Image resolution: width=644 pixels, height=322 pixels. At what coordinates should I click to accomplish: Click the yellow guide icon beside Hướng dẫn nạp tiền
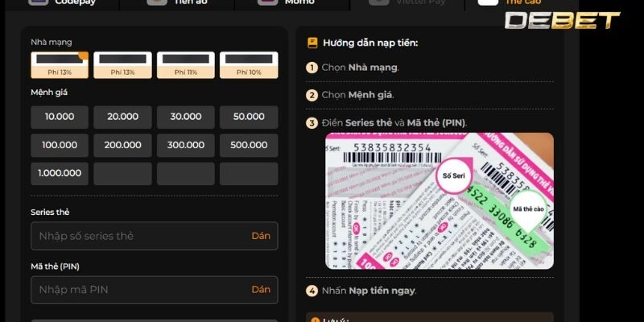click(312, 43)
